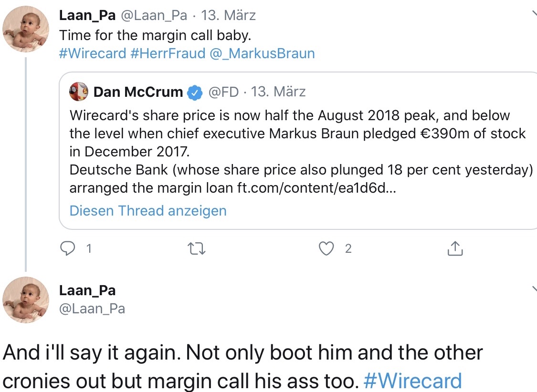This screenshot has width=537, height=392.
Task: Visit the @_MarkusBraun mention
Action: [x=262, y=53]
